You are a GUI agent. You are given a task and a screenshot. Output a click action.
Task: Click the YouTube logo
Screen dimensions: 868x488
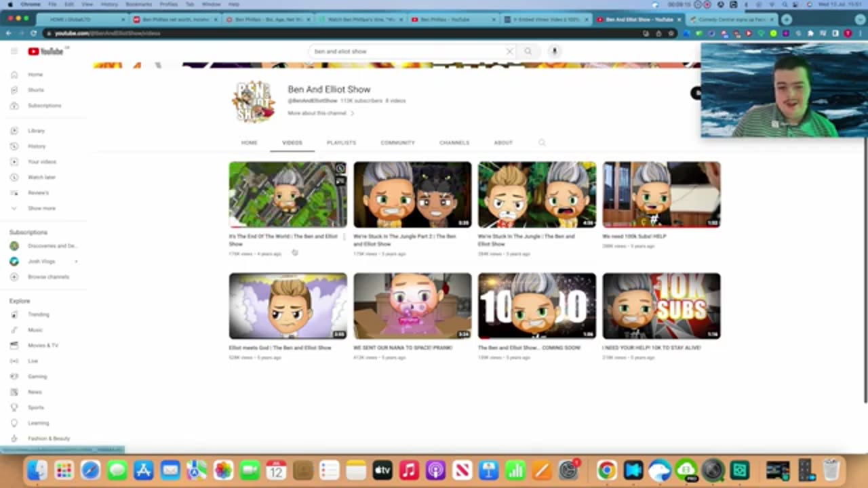(x=45, y=52)
